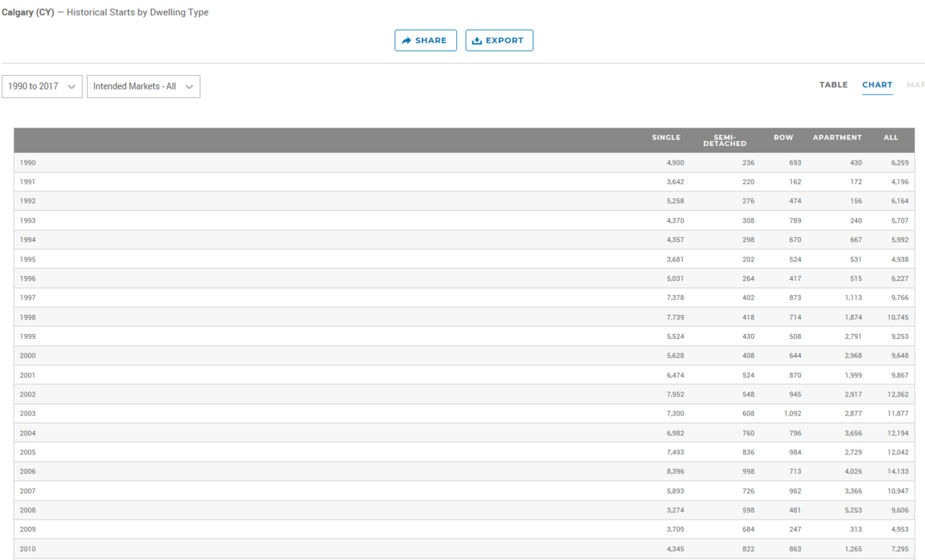
Task: Switch to the Table tab
Action: pyautogui.click(x=833, y=85)
